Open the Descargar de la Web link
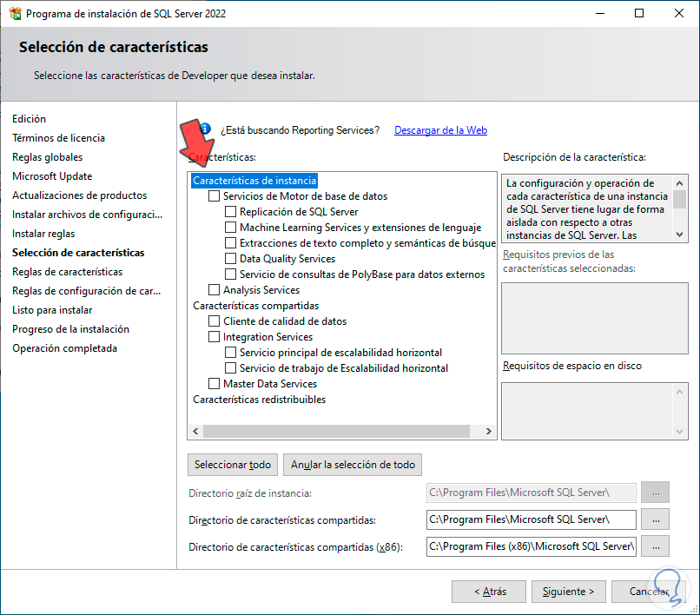 click(440, 130)
